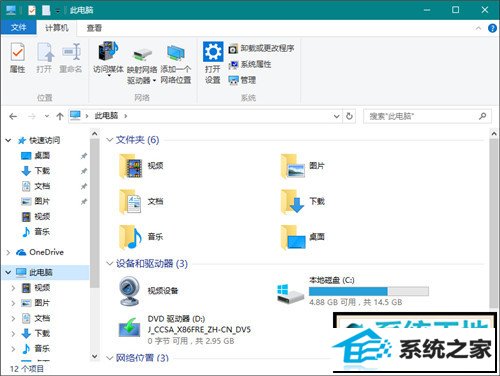Expand 文档 under 此电脑 in the tree
This screenshot has height=376, width=500.
(13, 318)
